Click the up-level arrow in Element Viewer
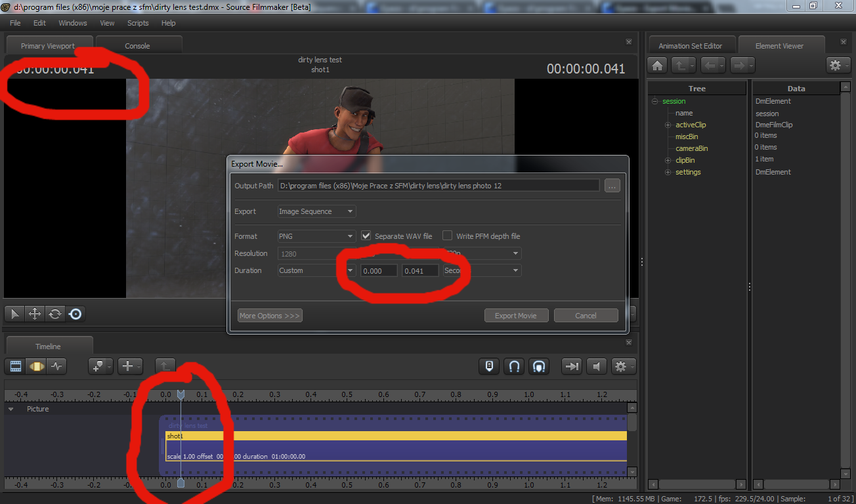 click(685, 65)
